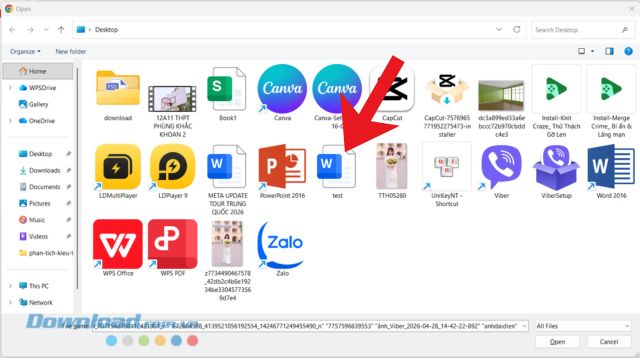The image size is (640, 360).
Task: Click the Open button
Action: pyautogui.click(x=557, y=342)
